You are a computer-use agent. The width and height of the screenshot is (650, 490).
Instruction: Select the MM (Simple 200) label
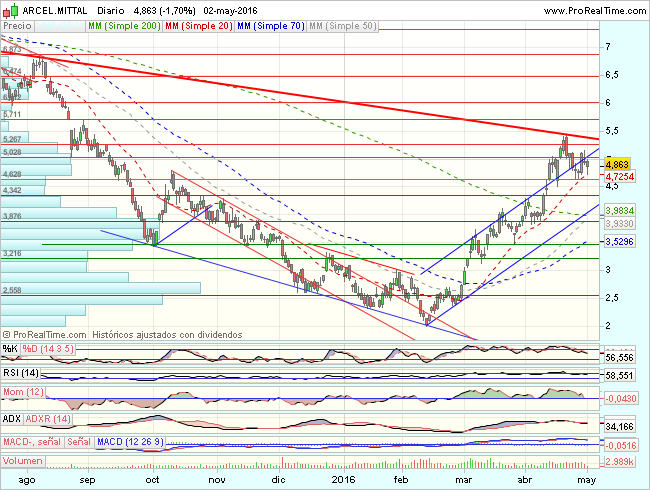pos(124,26)
